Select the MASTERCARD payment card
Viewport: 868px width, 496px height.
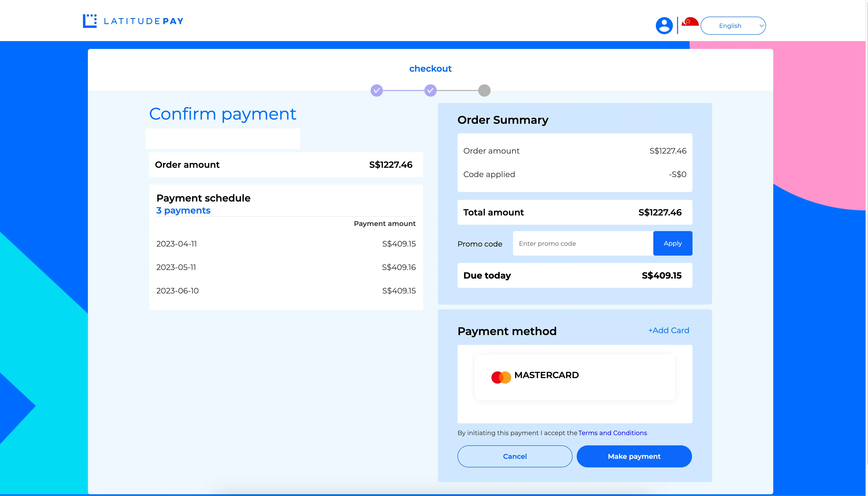(575, 377)
